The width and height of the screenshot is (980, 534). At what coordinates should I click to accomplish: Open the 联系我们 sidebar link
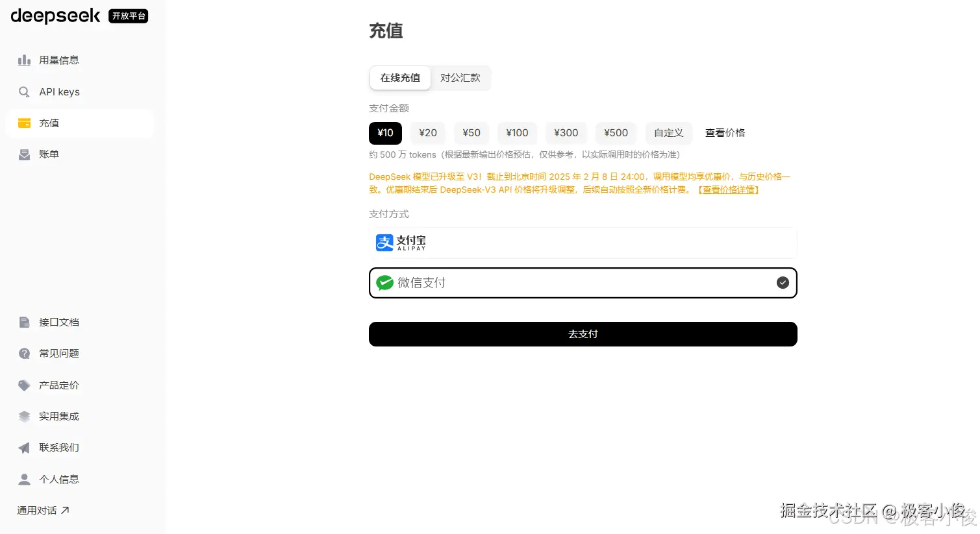tap(80, 448)
